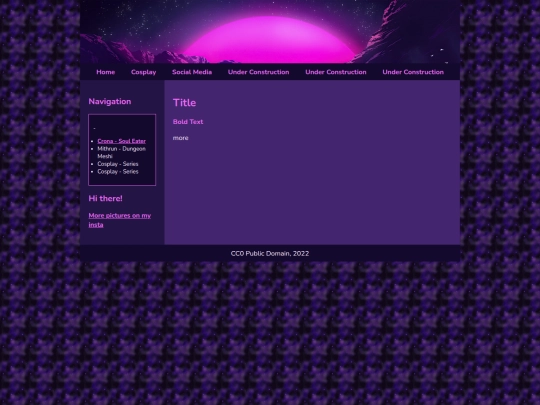
Task: Click 'More pictures on my insta' link
Action: [x=120, y=220]
